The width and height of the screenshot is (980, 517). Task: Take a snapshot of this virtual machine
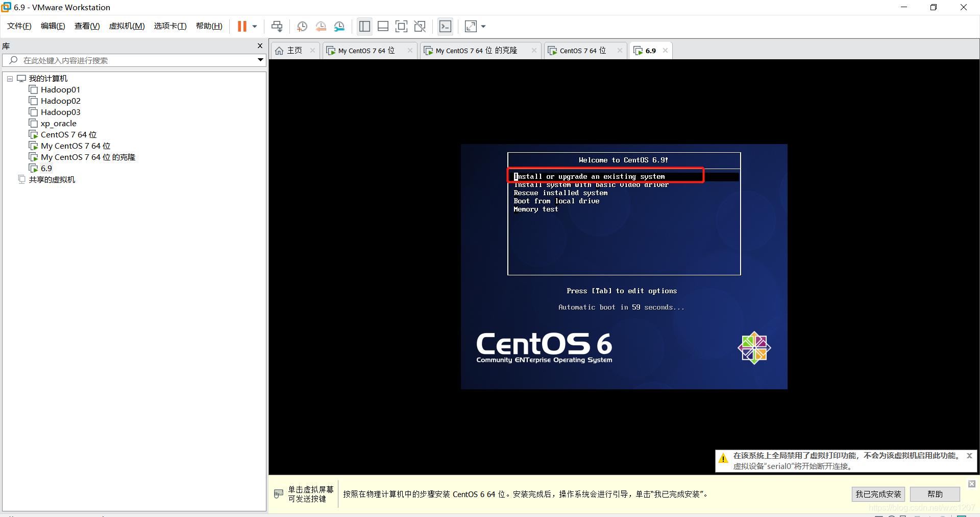click(x=302, y=26)
